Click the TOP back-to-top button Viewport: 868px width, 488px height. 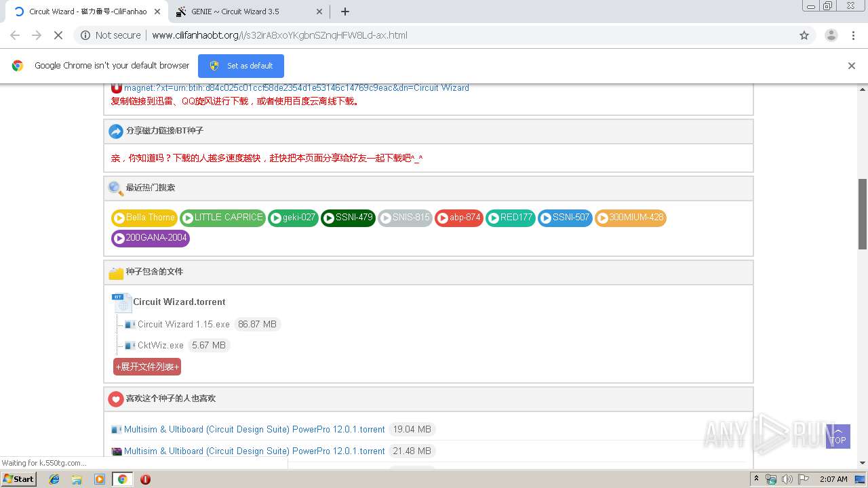[838, 436]
